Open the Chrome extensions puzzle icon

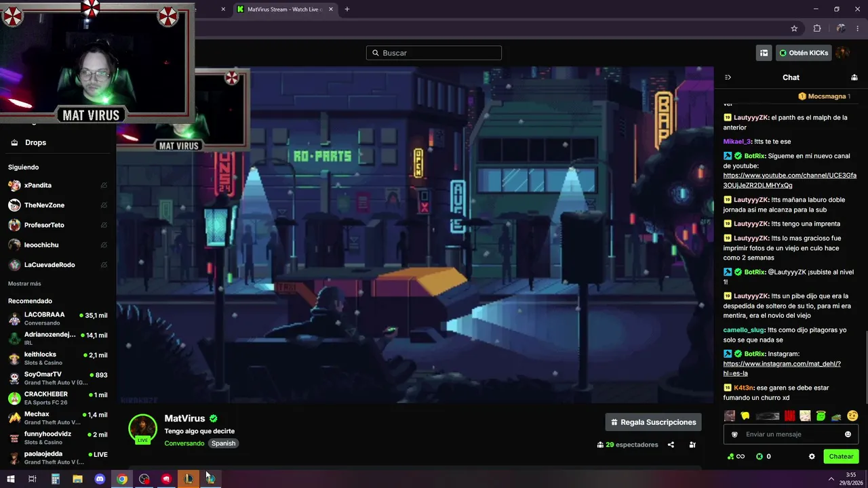tap(817, 28)
